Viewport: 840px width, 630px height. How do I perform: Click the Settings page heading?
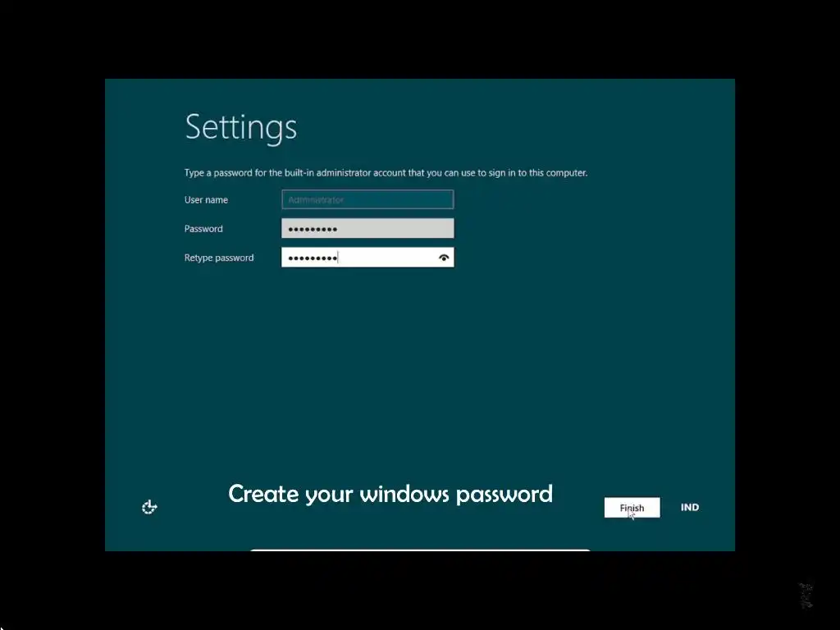[240, 127]
